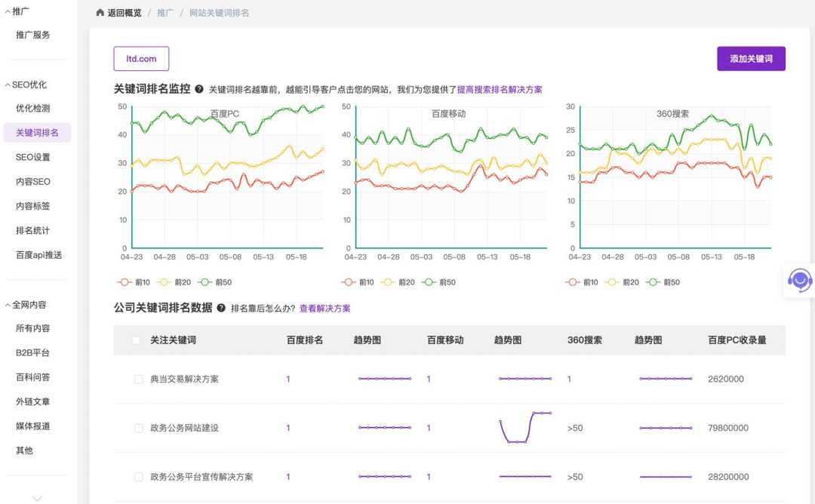
Task: Toggle 前20 legend in 百度移动 chart
Action: (x=398, y=282)
